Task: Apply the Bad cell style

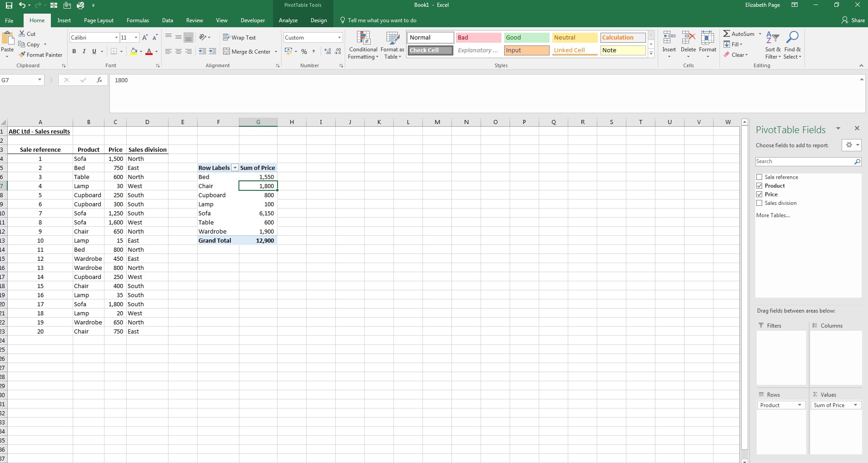Action: coord(478,37)
